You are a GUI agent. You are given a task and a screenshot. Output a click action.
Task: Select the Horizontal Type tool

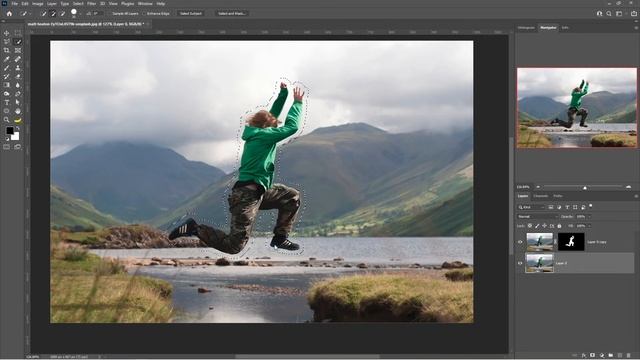click(7, 102)
